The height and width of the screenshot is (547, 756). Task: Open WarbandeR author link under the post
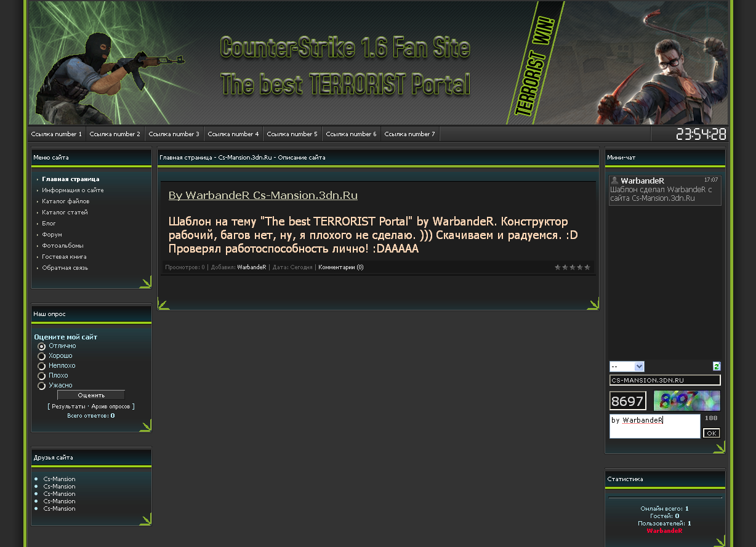coord(252,267)
